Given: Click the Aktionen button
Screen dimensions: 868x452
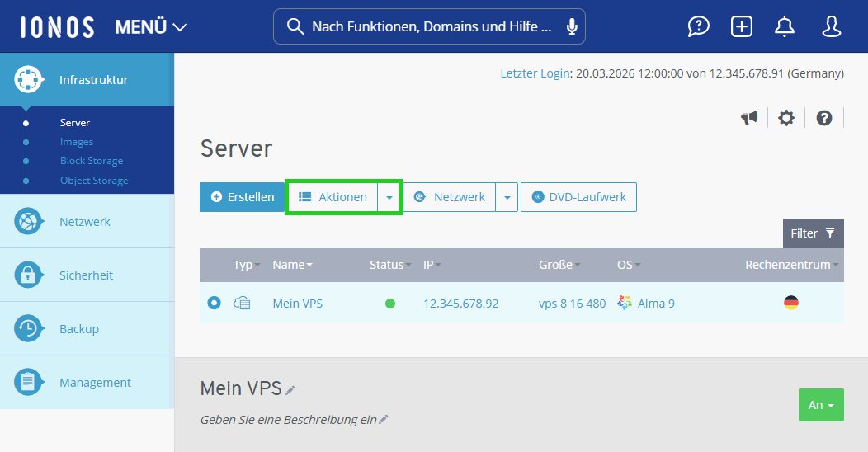Looking at the screenshot, I should 333,197.
